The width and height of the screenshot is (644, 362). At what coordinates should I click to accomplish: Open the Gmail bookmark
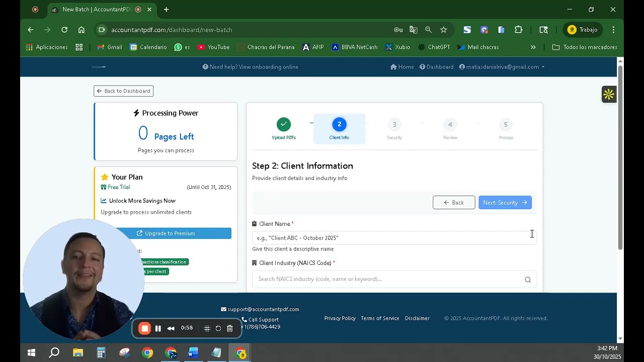tap(110, 47)
